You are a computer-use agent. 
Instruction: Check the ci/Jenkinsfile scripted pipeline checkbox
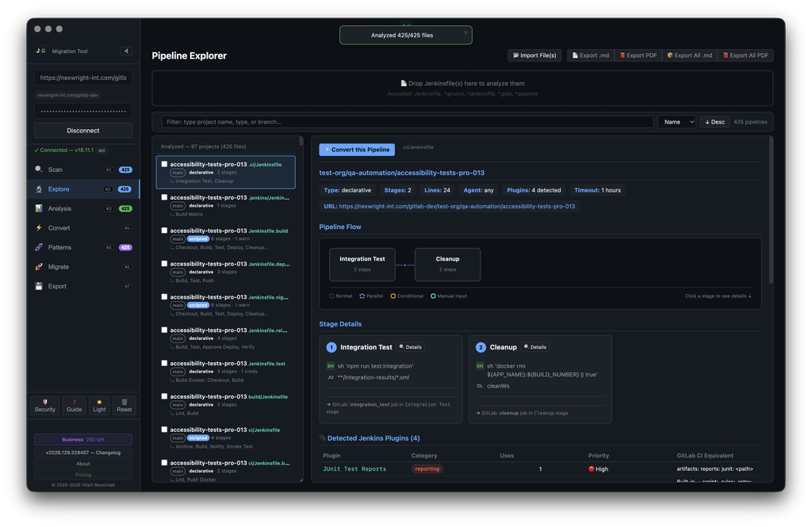(164, 430)
